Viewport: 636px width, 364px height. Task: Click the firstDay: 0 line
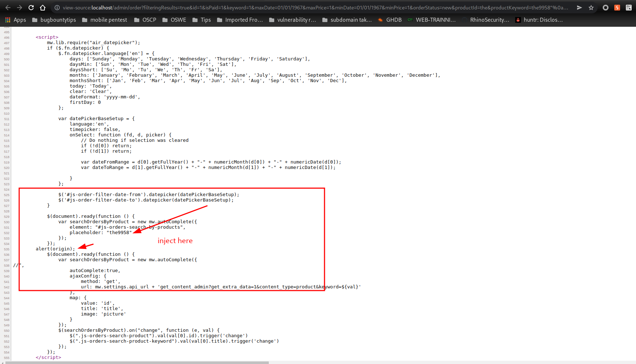(85, 102)
